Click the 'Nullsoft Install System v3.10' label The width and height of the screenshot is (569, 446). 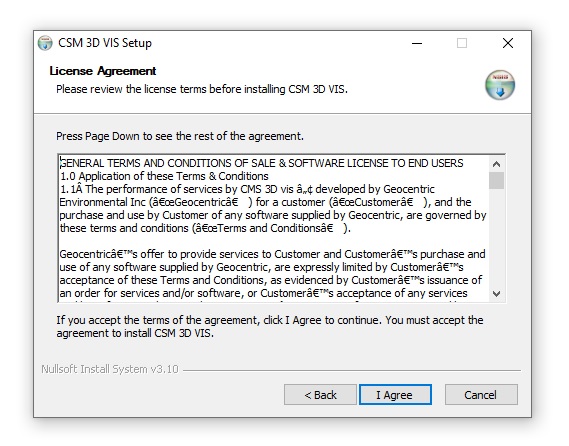(x=110, y=369)
